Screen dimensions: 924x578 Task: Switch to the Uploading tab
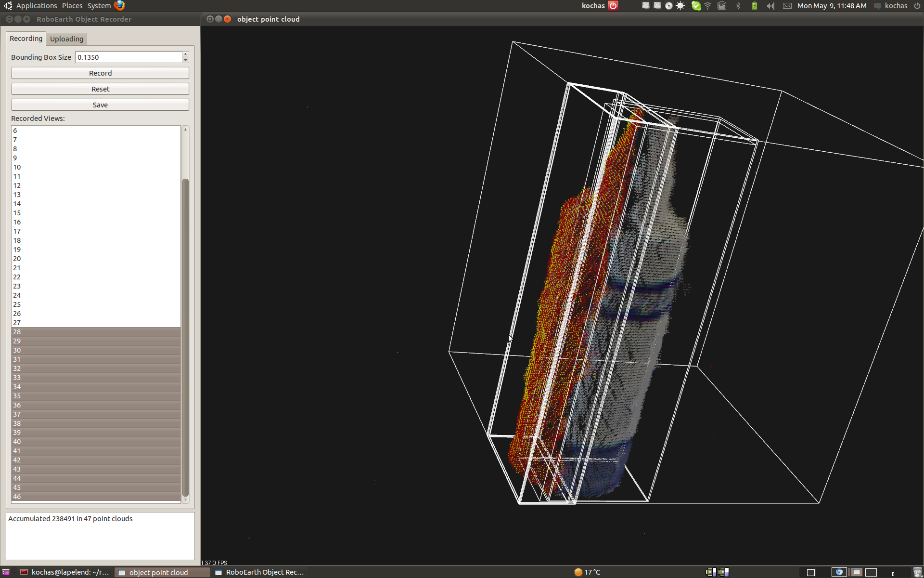tap(66, 39)
